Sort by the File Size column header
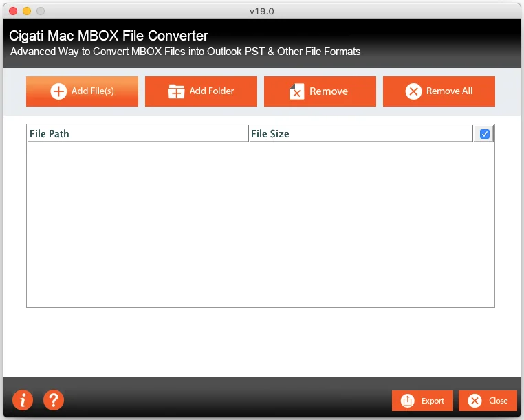This screenshot has width=524, height=420. point(360,133)
